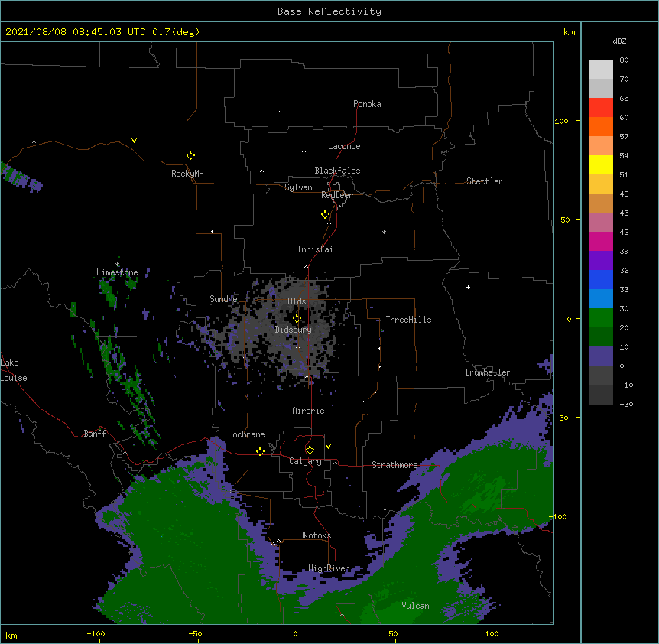Click the Ponoka city label
Viewport: 659px width, 644px height.
tap(367, 104)
